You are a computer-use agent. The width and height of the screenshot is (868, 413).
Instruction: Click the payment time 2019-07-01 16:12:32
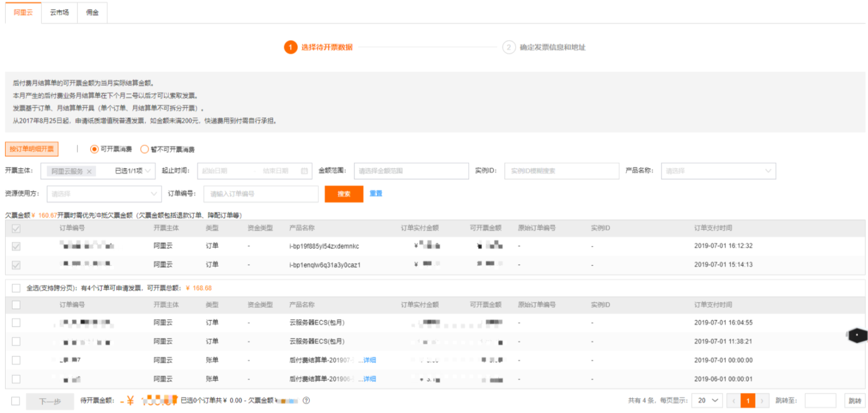point(723,247)
